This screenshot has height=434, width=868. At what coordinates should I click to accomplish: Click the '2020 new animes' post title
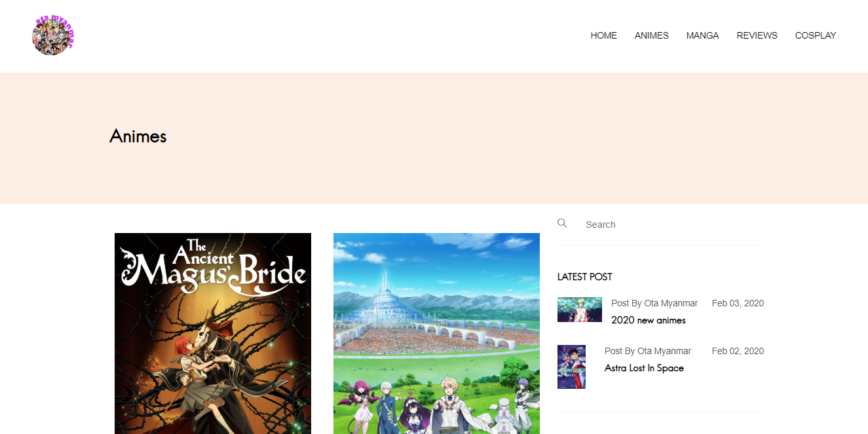tap(649, 320)
